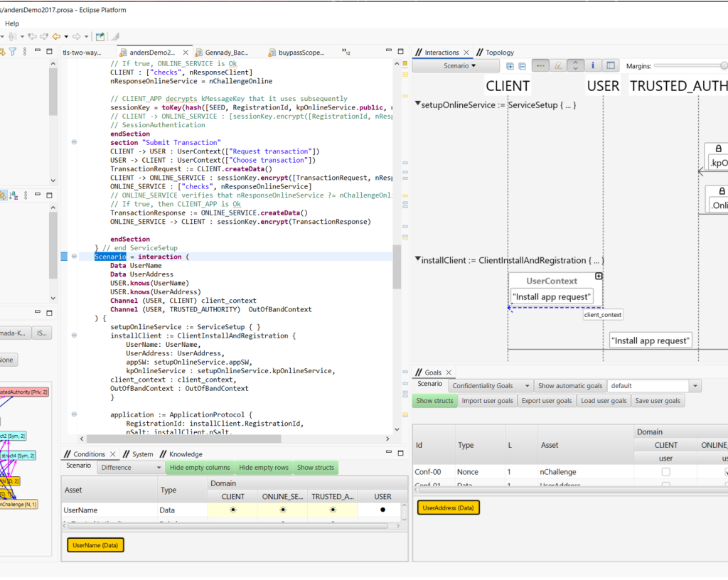Collapse the installClient interaction triangle

click(x=417, y=259)
